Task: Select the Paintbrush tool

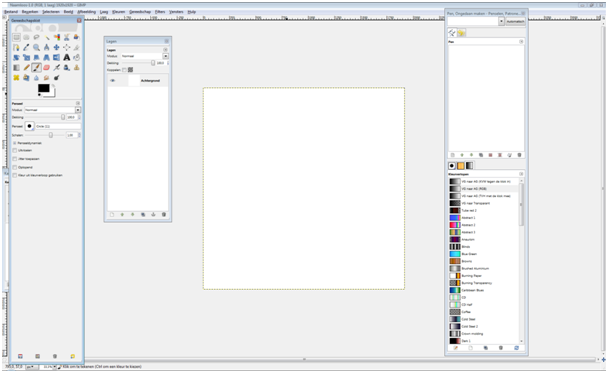Action: point(36,67)
